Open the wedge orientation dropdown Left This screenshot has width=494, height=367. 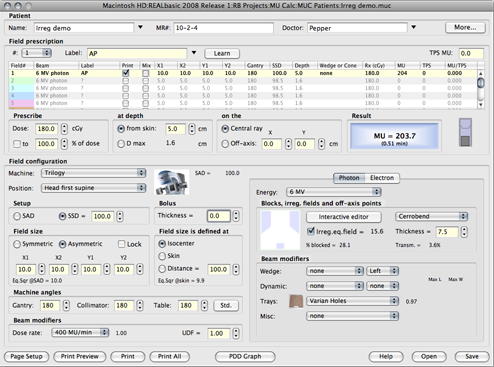tap(382, 271)
